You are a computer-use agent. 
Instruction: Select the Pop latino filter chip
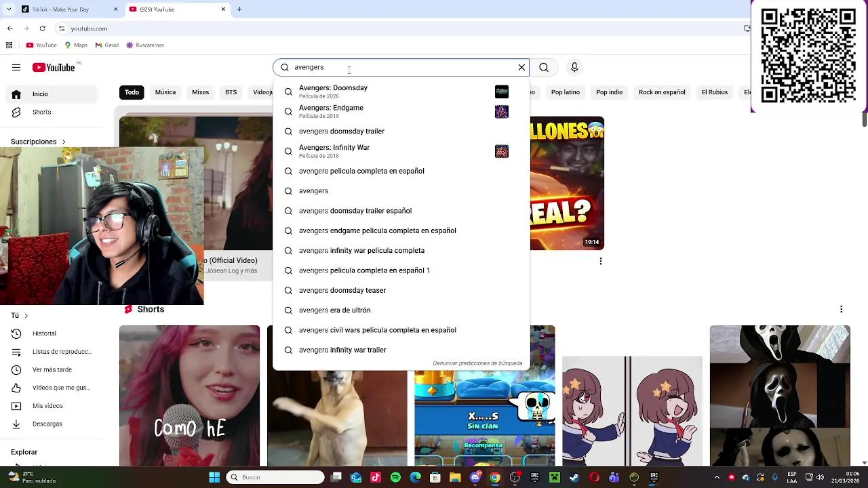(566, 92)
